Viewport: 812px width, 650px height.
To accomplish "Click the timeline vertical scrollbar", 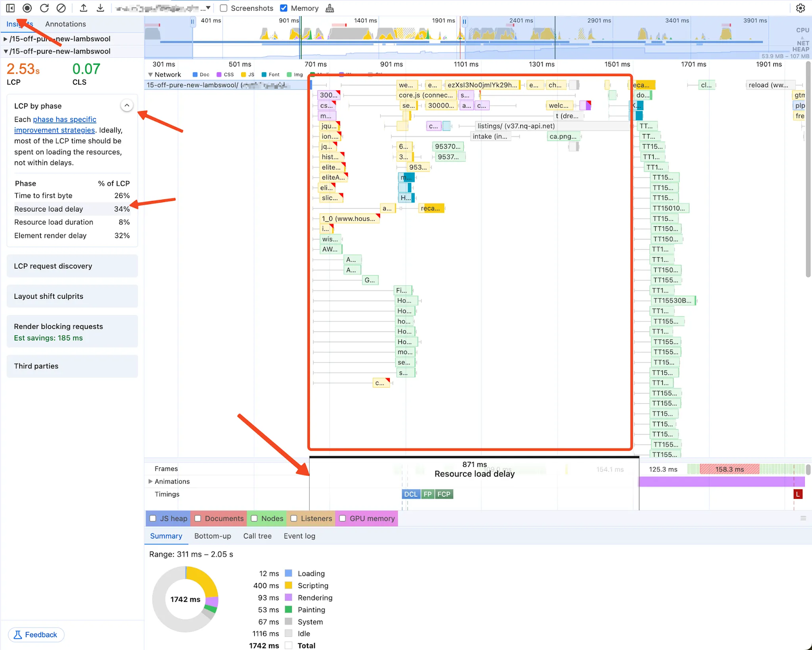I will click(808, 170).
